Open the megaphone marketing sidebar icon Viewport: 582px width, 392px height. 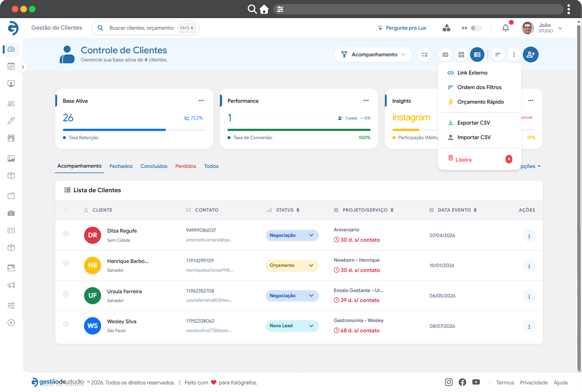(x=11, y=285)
